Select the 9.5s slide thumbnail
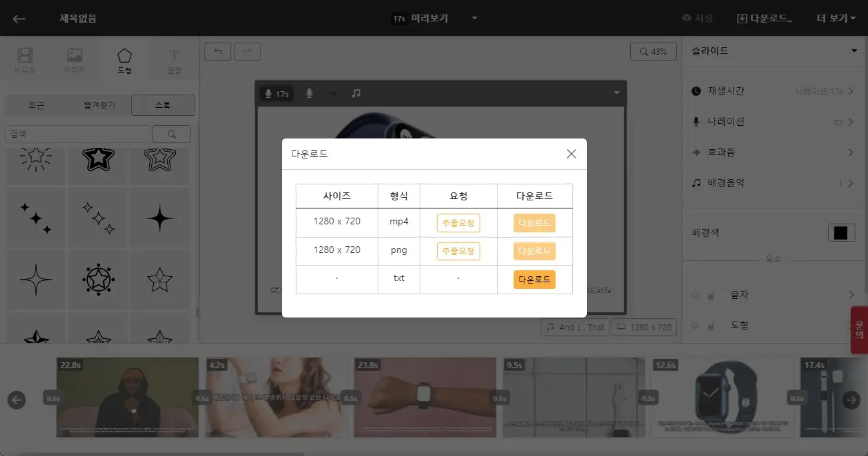868x456 pixels. (574, 397)
